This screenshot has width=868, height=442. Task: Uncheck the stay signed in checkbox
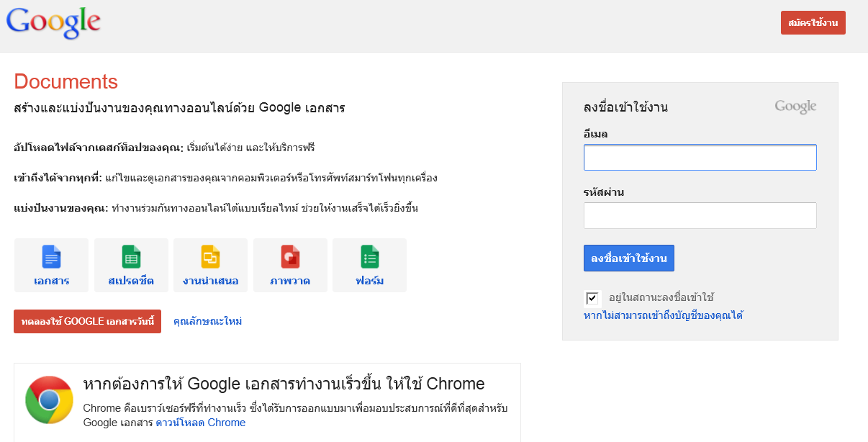592,298
